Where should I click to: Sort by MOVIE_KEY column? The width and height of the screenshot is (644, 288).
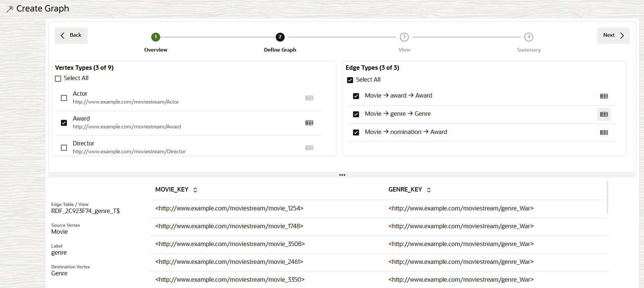195,190
